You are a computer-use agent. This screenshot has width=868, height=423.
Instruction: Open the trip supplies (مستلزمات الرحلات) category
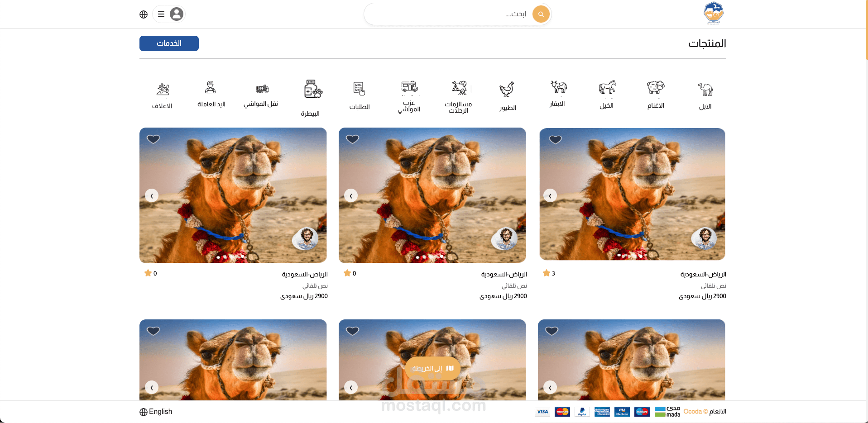[x=458, y=97]
